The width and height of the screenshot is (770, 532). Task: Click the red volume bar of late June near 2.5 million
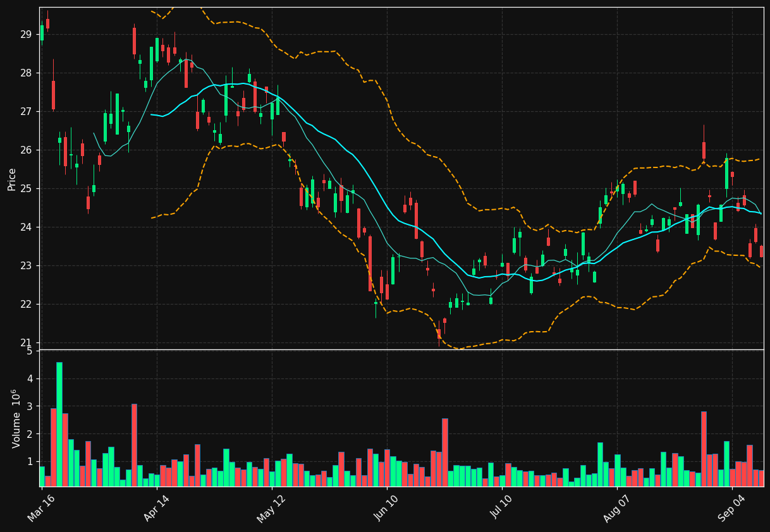444,452
